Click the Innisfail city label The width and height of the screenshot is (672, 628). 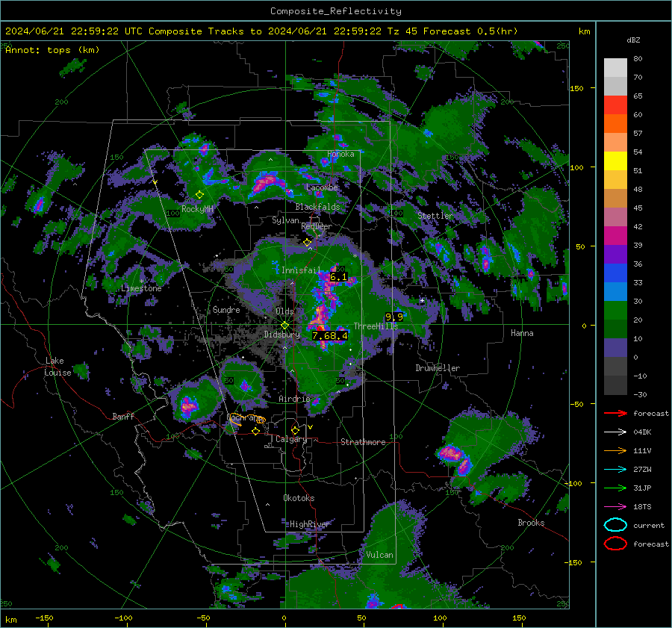pos(301,270)
